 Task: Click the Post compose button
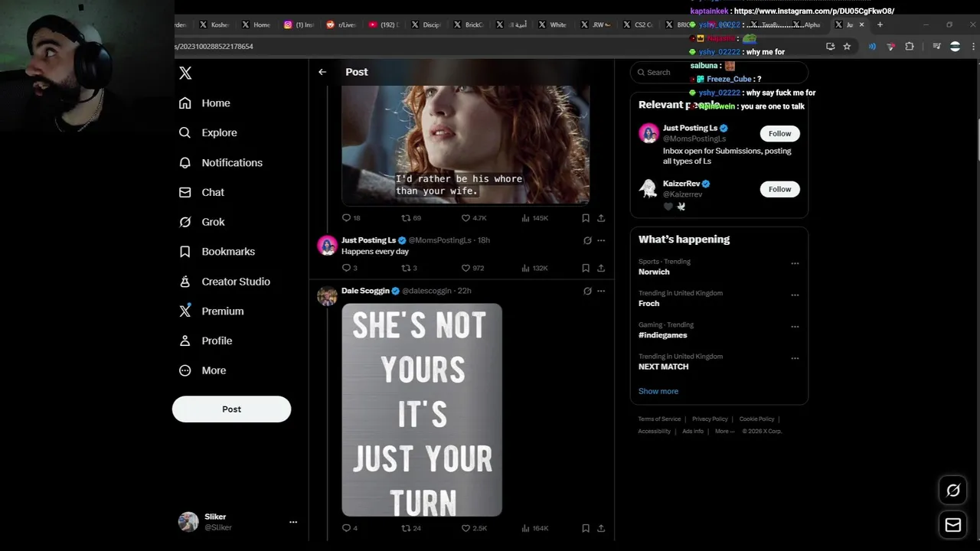231,409
